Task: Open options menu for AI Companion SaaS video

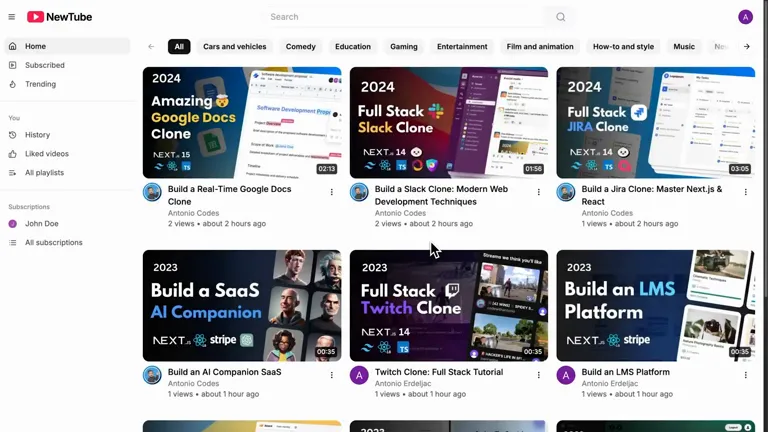Action: click(332, 375)
